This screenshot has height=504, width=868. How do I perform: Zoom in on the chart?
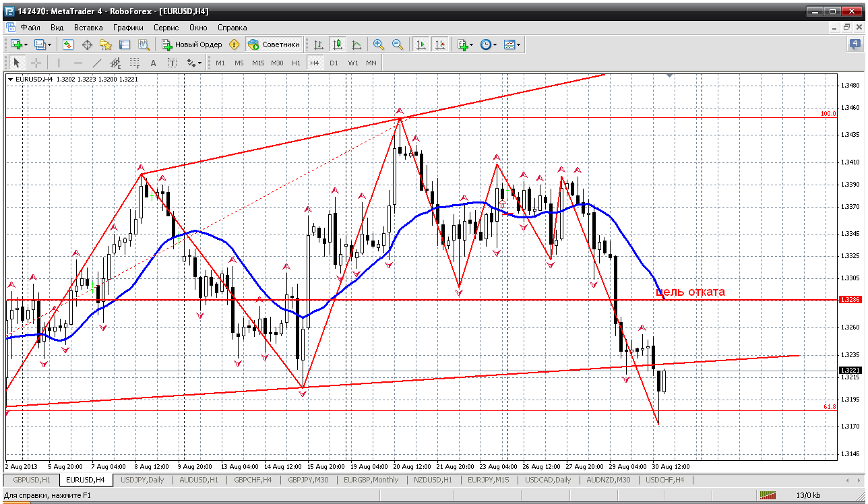tap(379, 44)
